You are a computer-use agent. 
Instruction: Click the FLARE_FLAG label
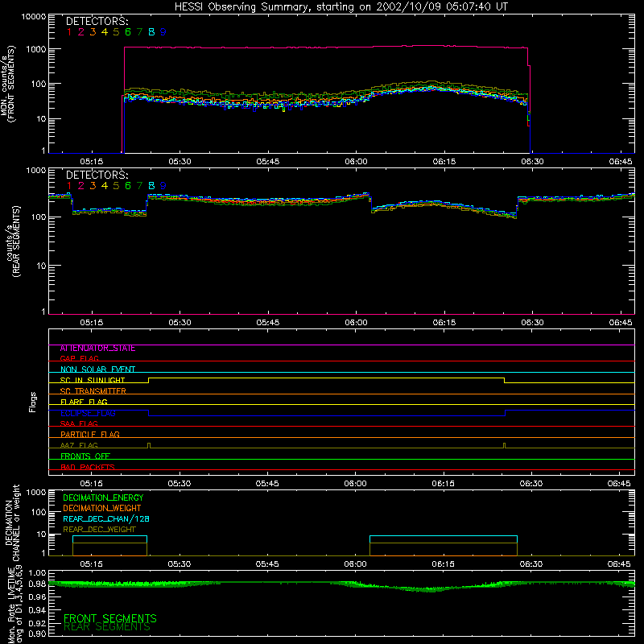click(x=84, y=402)
